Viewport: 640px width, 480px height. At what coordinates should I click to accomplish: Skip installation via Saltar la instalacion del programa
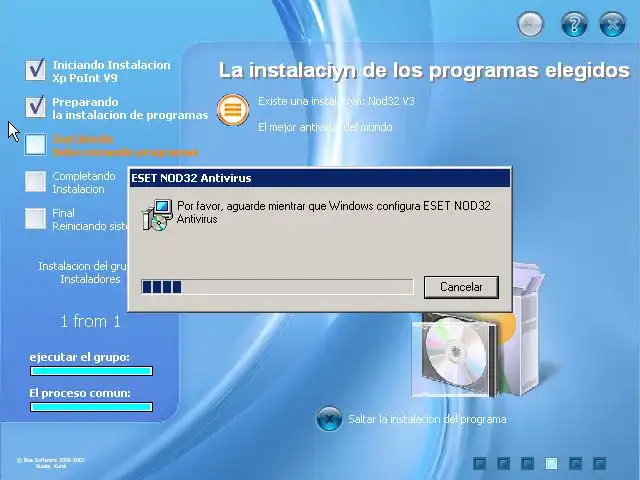click(427, 419)
